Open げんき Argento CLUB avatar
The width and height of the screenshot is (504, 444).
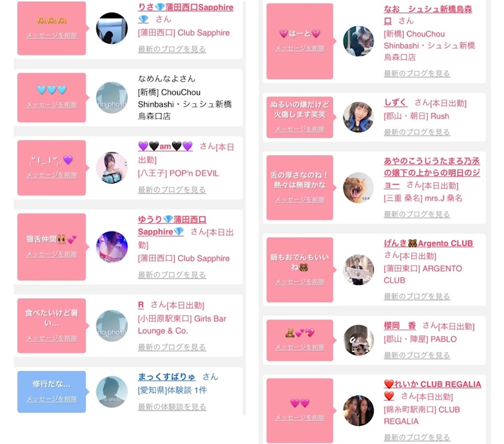point(358,269)
